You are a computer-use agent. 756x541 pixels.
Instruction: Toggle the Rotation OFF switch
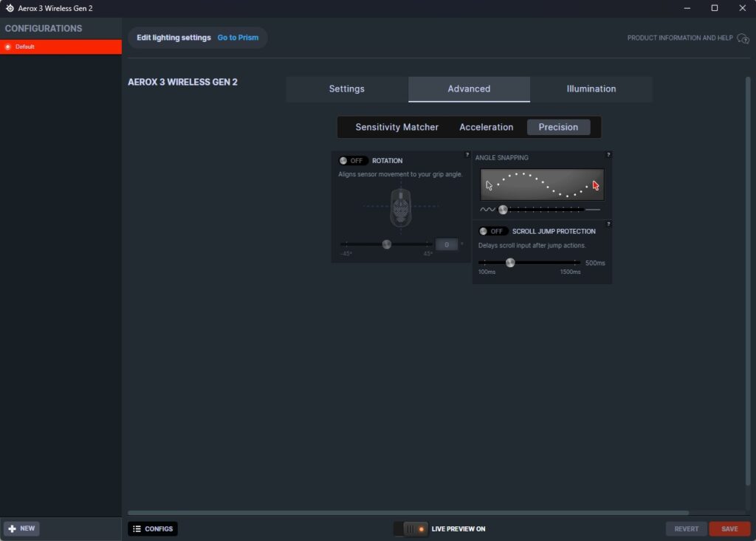352,161
